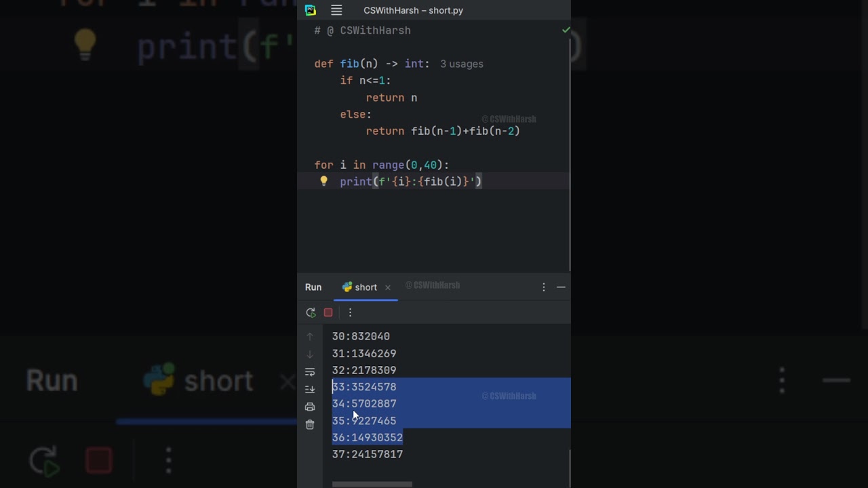Toggle scroll to end of output
This screenshot has width=868, height=488.
point(310,389)
